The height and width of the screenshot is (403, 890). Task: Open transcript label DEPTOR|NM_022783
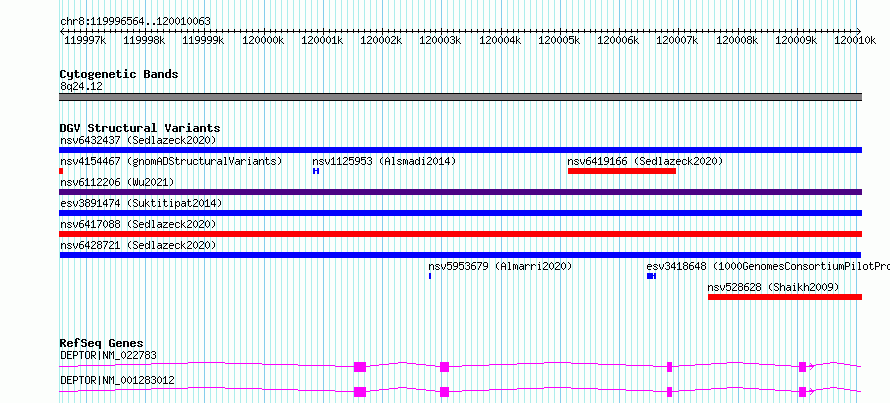108,356
